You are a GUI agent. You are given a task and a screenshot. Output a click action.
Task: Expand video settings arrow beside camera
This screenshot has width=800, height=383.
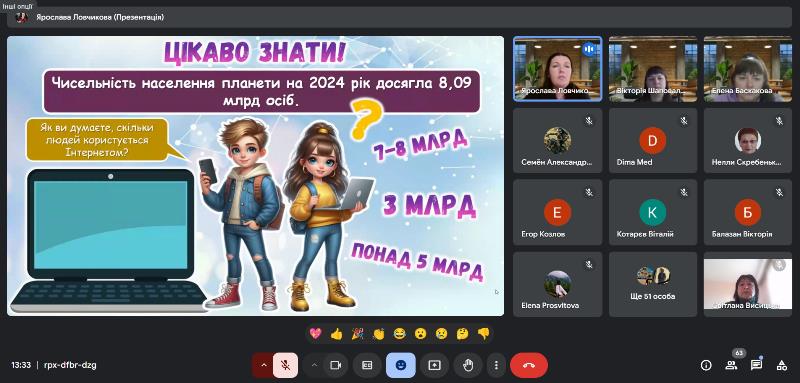[314, 365]
